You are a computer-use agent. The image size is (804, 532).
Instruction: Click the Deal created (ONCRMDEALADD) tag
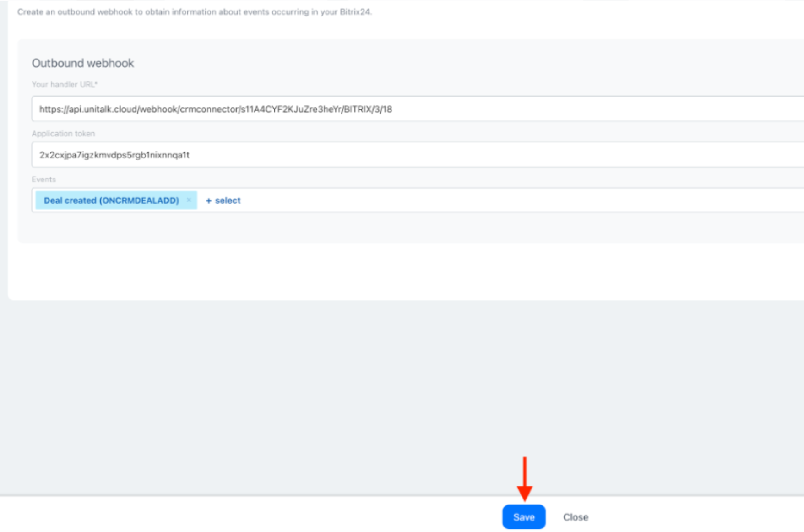(x=111, y=201)
